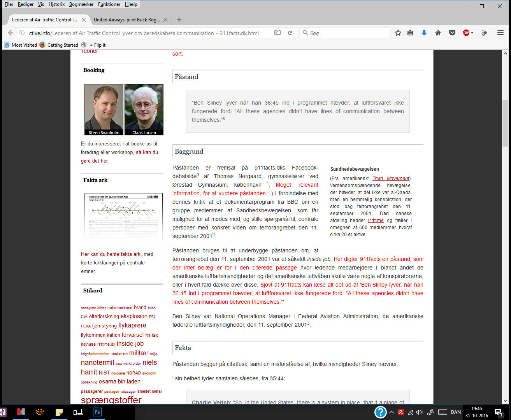Open the Firefox hamburger menu
This screenshot has height=420, width=511.
point(500,33)
